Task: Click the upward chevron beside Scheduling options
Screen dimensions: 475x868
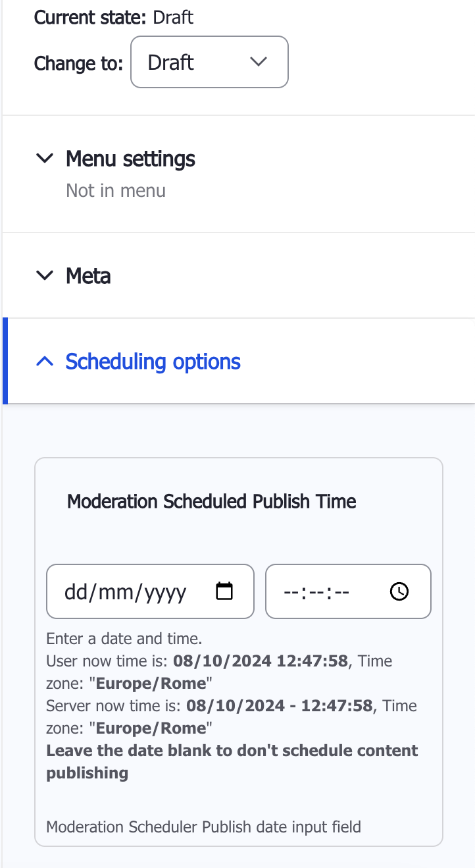Action: tap(45, 361)
